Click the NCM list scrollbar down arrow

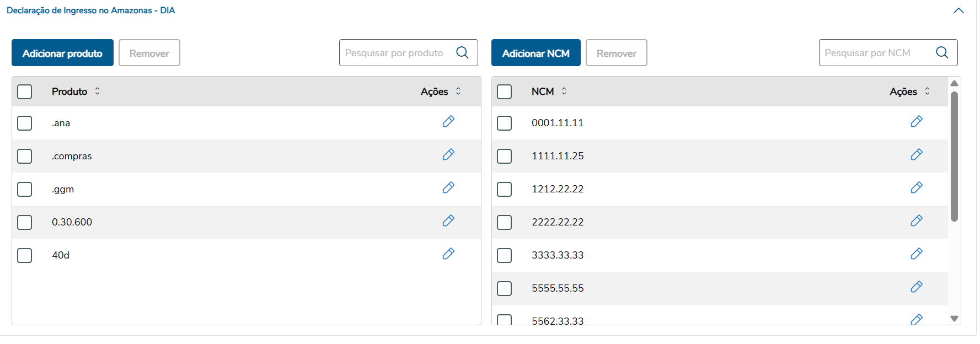click(955, 319)
